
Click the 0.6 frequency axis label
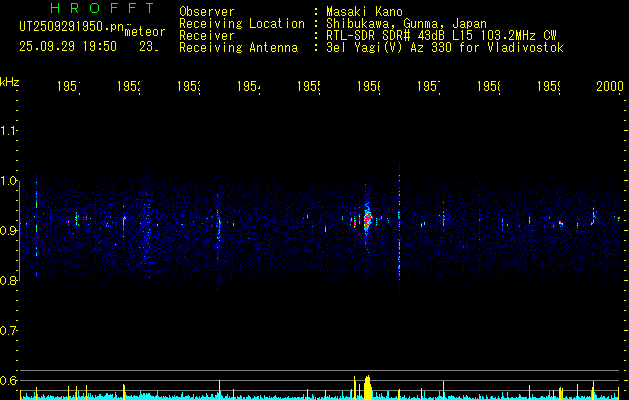click(x=8, y=380)
